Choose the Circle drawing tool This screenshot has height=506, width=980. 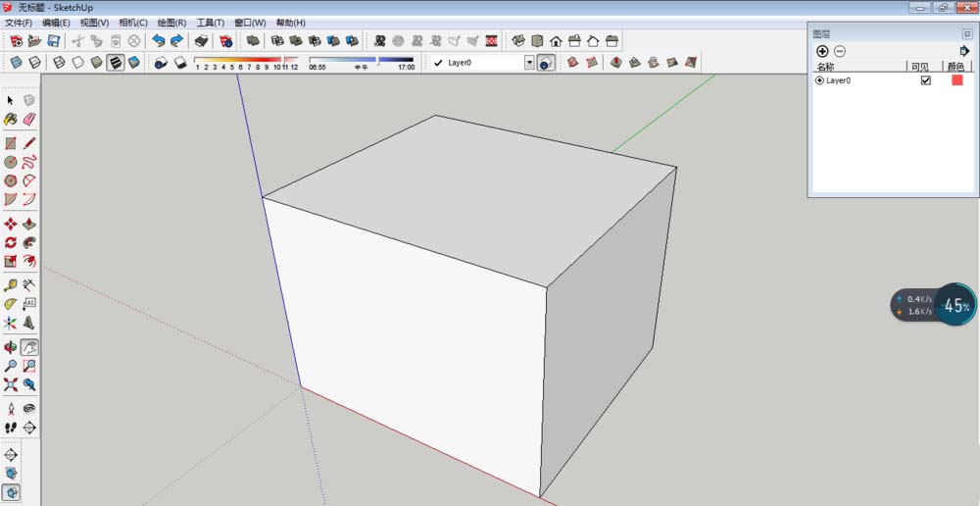tap(11, 162)
